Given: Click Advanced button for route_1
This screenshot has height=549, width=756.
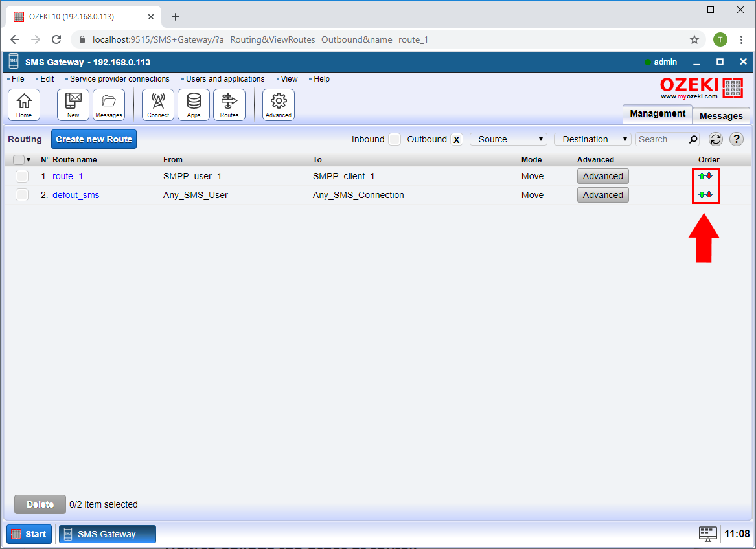Looking at the screenshot, I should click(602, 176).
